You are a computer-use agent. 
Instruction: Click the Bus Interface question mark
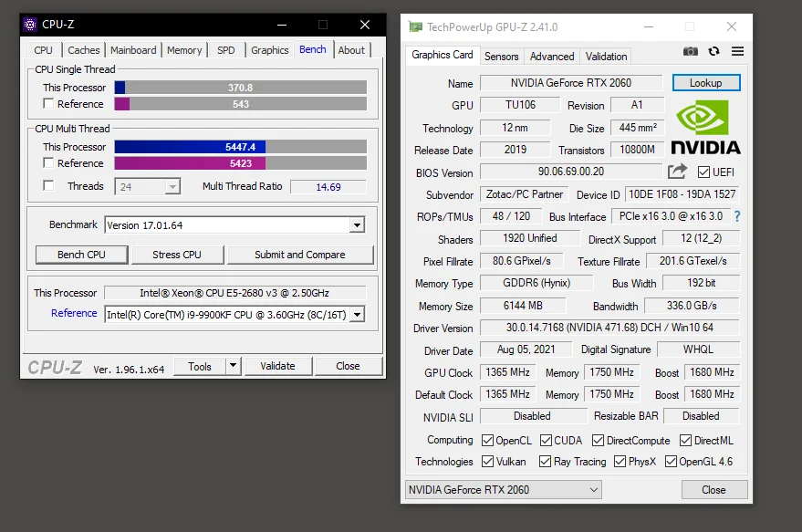pyautogui.click(x=737, y=216)
